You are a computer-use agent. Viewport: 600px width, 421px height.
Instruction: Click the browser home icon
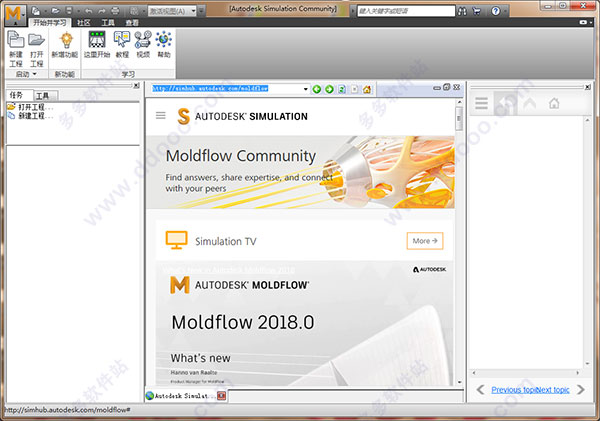[x=367, y=89]
